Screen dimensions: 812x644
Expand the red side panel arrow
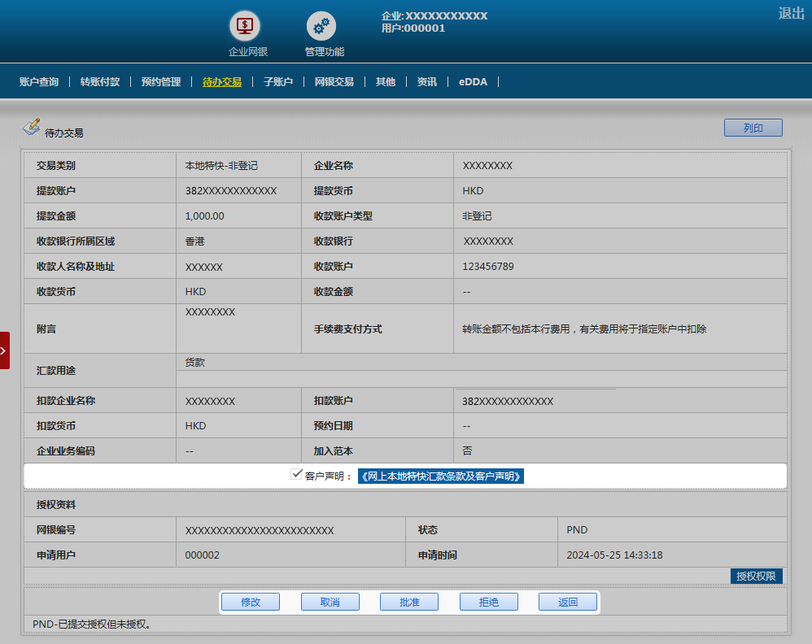pyautogui.click(x=4, y=350)
